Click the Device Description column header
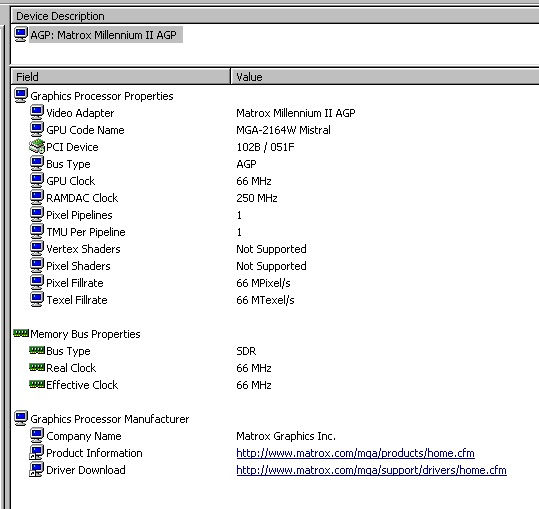 point(275,16)
